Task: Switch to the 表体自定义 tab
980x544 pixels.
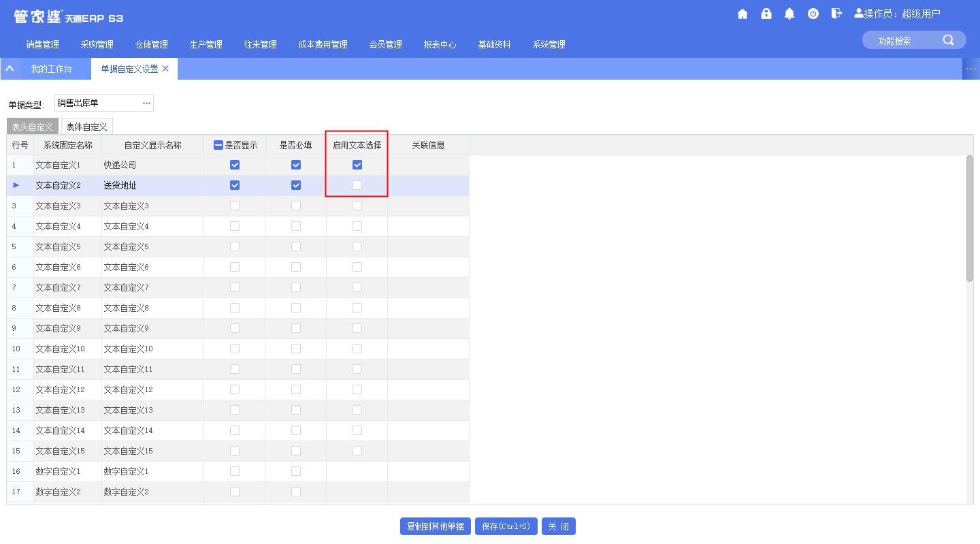Action: (x=86, y=127)
